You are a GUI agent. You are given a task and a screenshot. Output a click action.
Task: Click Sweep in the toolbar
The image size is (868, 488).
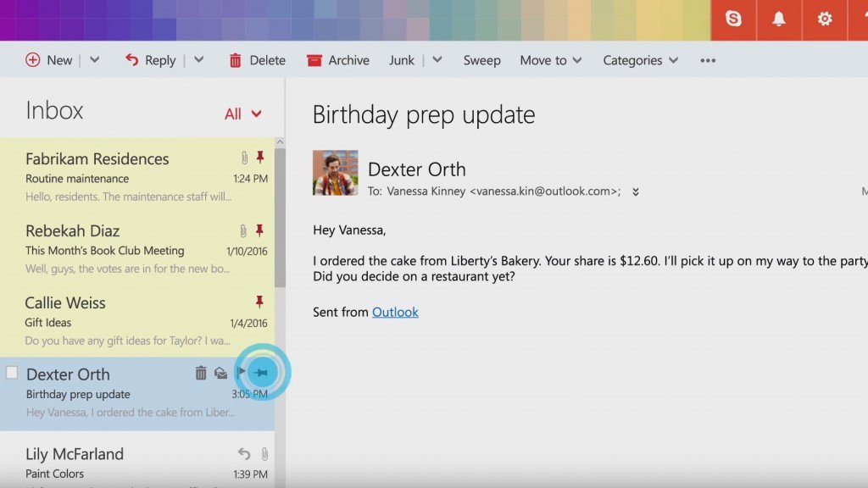point(481,60)
